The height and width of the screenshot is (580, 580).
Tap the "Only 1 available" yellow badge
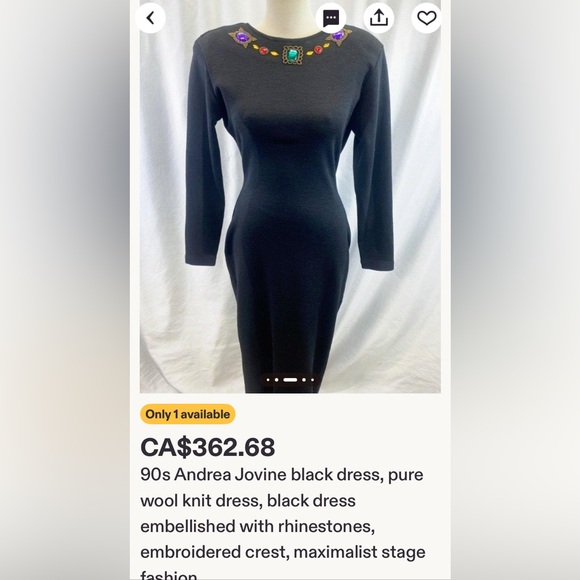pyautogui.click(x=188, y=414)
